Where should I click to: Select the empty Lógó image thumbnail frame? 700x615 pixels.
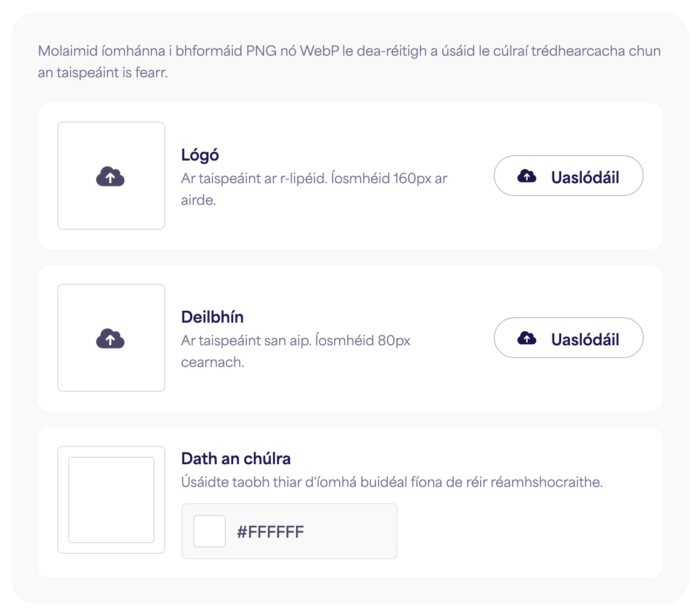click(111, 176)
